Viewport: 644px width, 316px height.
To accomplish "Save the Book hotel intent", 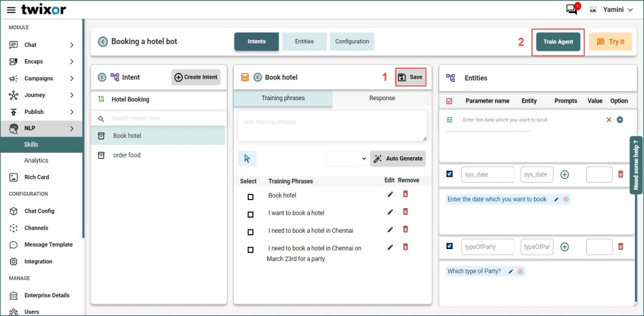I will pos(410,77).
